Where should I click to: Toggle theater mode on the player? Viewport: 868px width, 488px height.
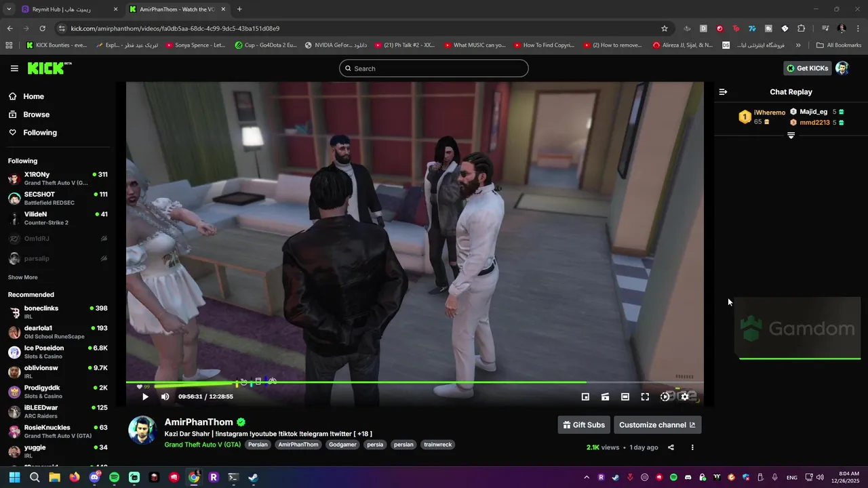click(625, 396)
